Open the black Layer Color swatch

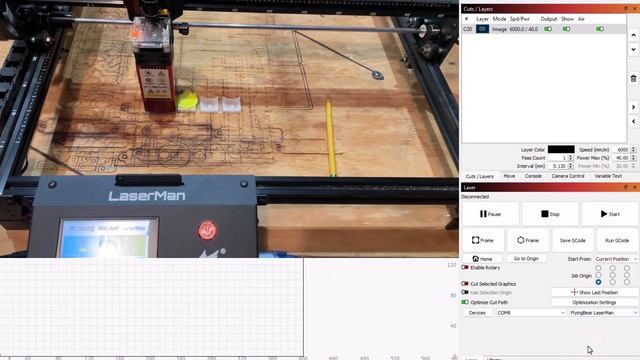tap(561, 149)
